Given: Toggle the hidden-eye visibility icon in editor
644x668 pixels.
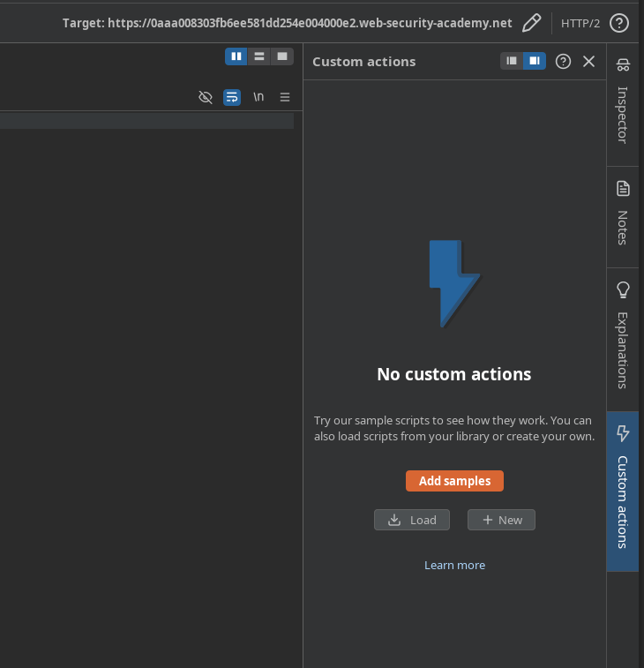Looking at the screenshot, I should tap(206, 97).
